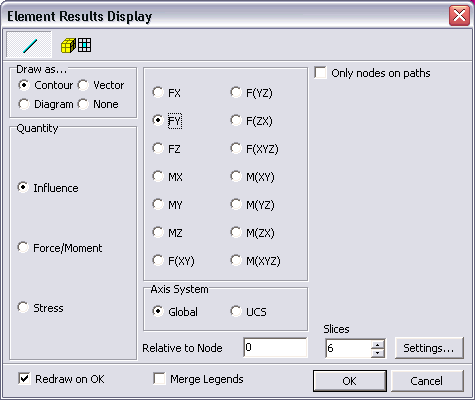
Task: Increase Slices with the up arrow
Action: [x=377, y=345]
